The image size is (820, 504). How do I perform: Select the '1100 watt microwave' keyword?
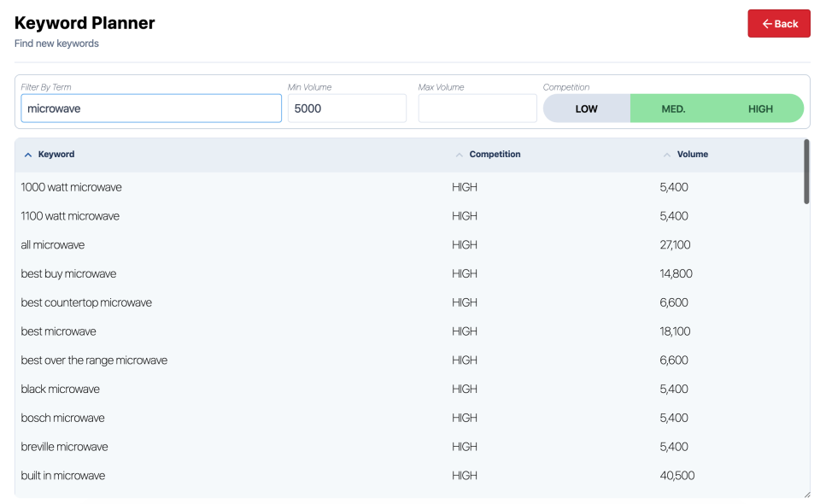[x=70, y=216]
